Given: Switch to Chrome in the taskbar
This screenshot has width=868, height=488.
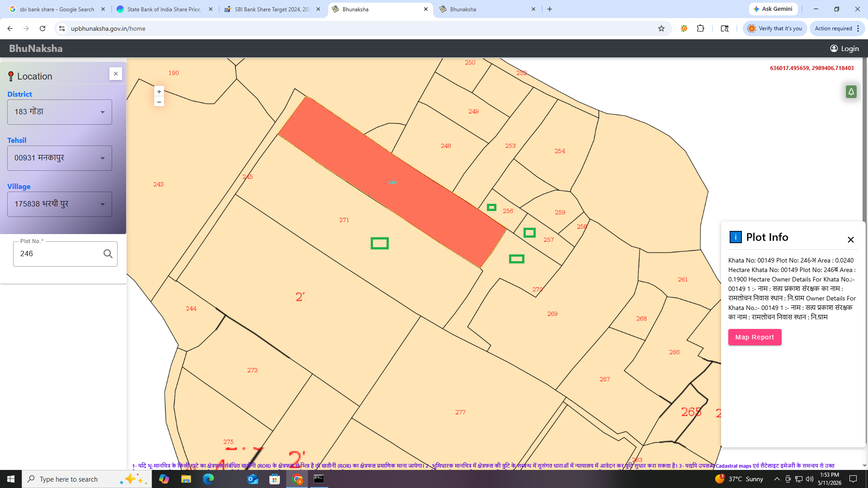Looking at the screenshot, I should point(297,479).
